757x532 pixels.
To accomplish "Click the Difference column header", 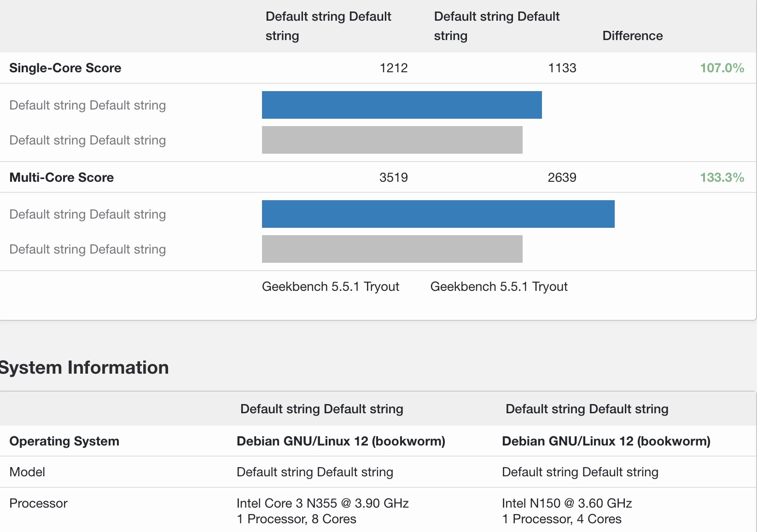I will [632, 36].
